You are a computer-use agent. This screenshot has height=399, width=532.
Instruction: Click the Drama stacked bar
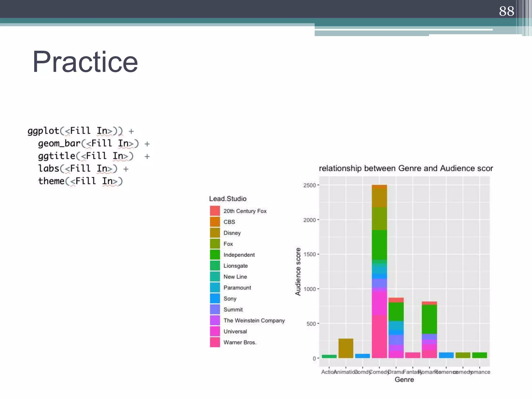[396, 327]
